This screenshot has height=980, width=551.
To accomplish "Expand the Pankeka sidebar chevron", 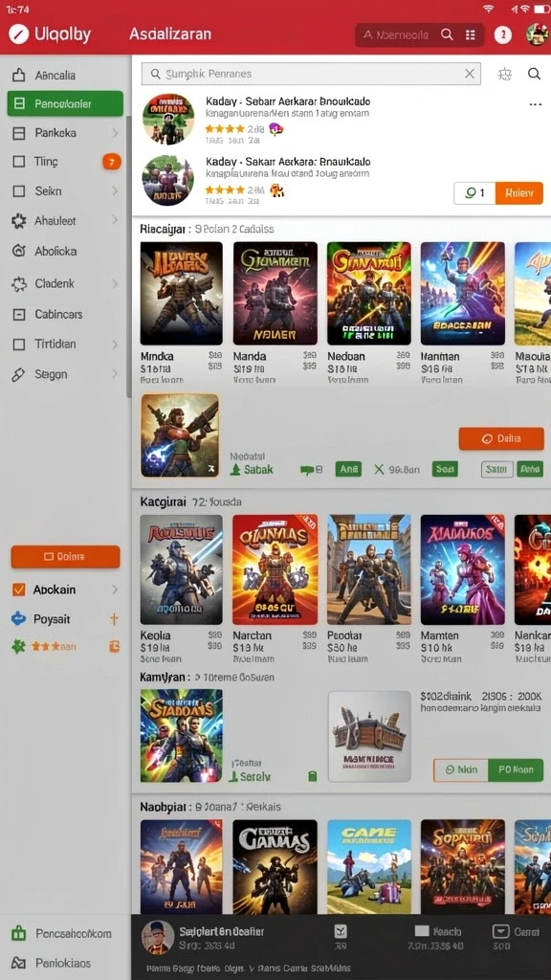I will click(x=115, y=133).
